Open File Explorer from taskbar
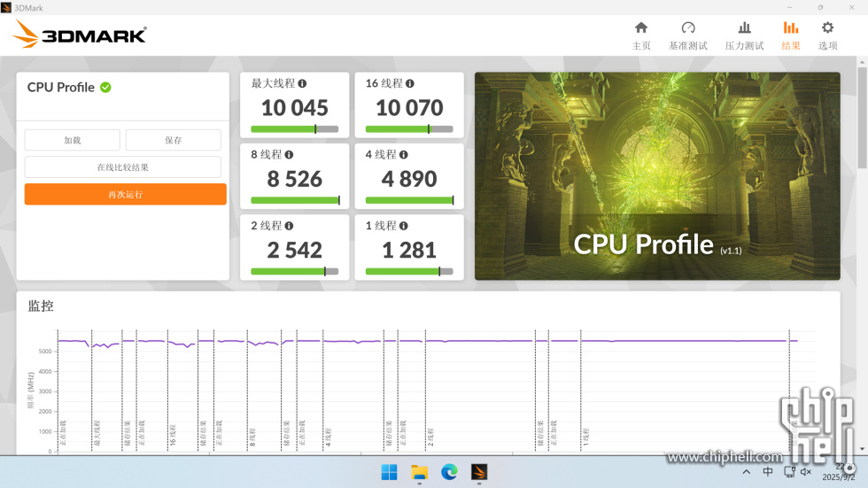868x488 pixels. tap(419, 472)
